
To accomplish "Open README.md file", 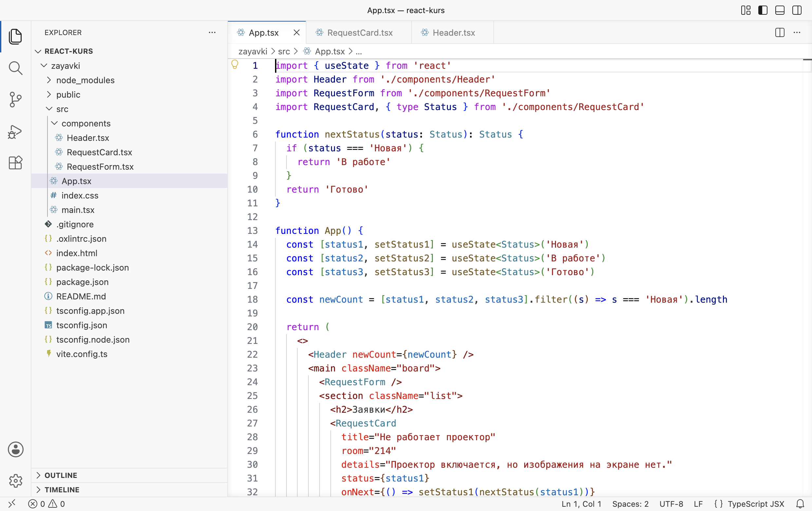I will point(129,296).
